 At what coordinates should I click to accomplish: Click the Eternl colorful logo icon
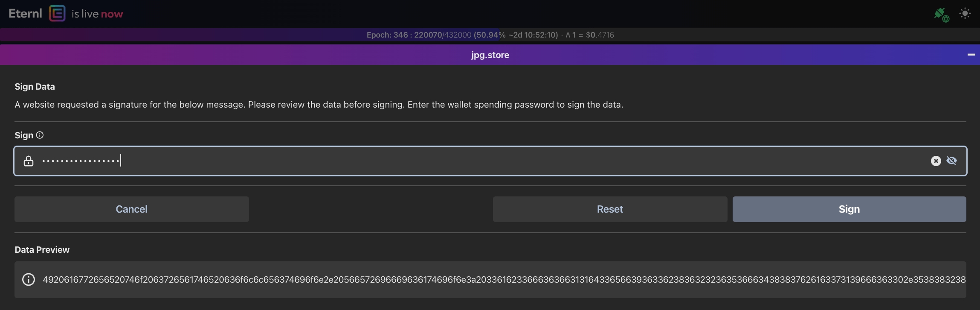click(x=57, y=14)
